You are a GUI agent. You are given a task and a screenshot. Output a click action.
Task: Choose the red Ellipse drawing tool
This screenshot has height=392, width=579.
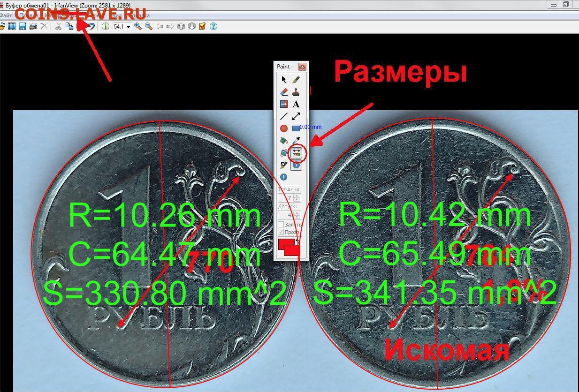(x=284, y=128)
